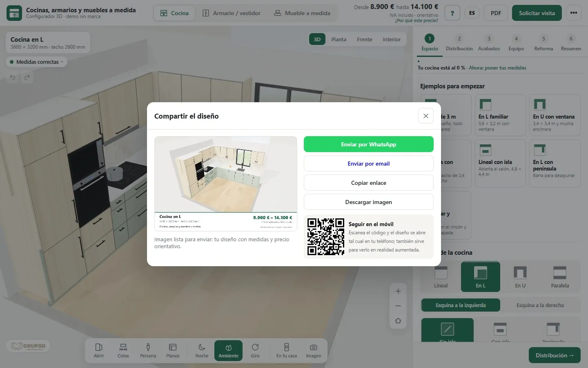Screen dimensions: 588x368
Task: Open En tu casa AR view
Action: click(x=287, y=351)
